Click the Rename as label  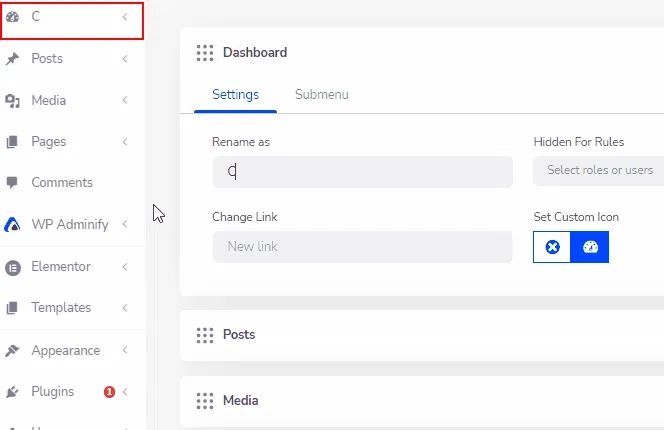(241, 142)
